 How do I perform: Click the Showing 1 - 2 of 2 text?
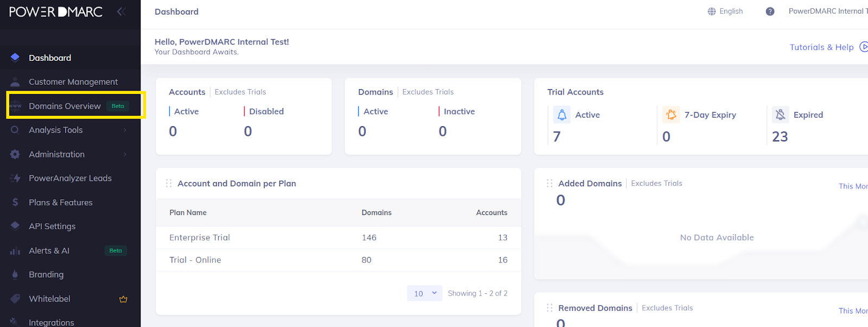click(477, 293)
